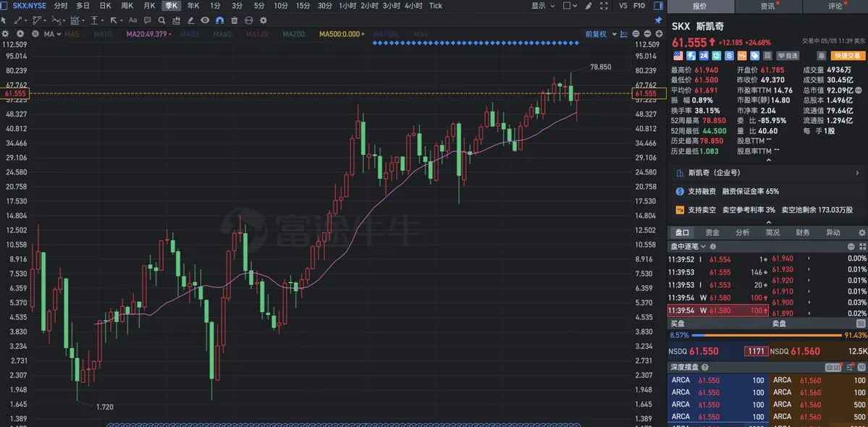Open quote panel tab settings gear
Viewport: 868px width, 427px height.
(861, 232)
